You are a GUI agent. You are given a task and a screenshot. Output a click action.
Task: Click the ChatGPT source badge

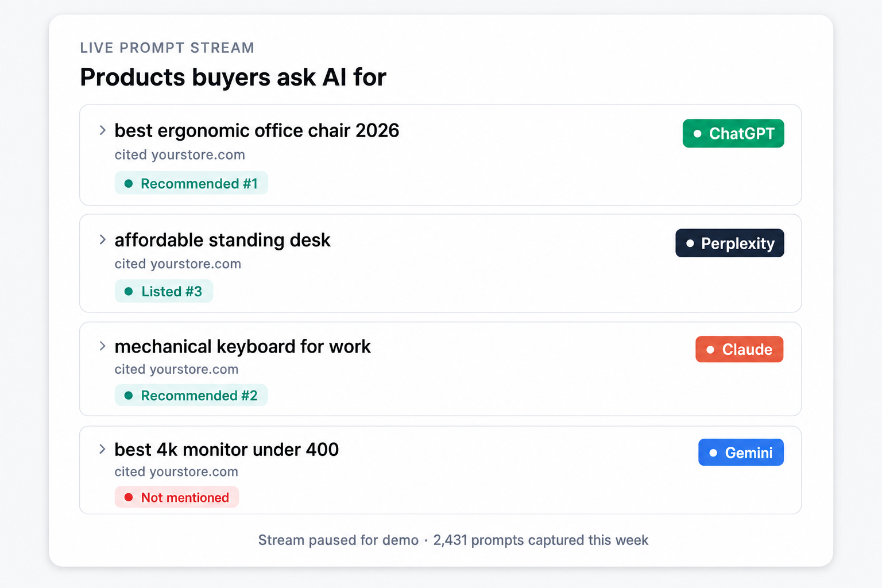click(x=733, y=133)
